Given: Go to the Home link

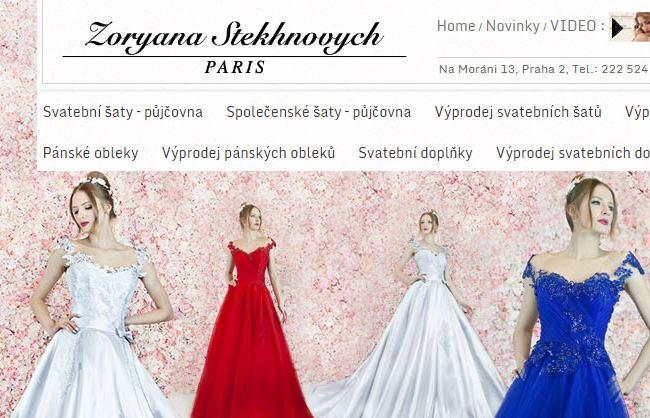Looking at the screenshot, I should (456, 26).
